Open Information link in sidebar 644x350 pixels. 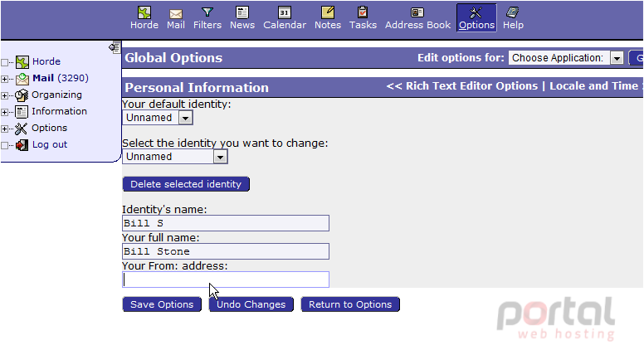click(59, 112)
